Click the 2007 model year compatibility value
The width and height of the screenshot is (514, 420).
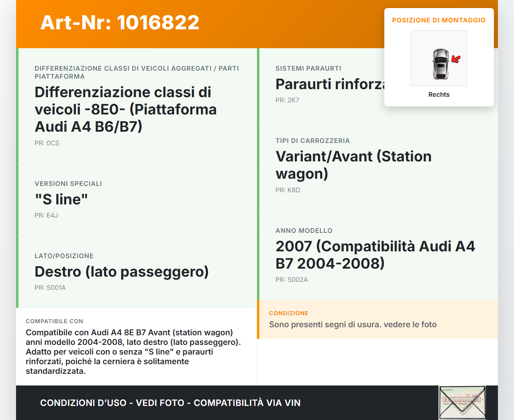point(375,255)
